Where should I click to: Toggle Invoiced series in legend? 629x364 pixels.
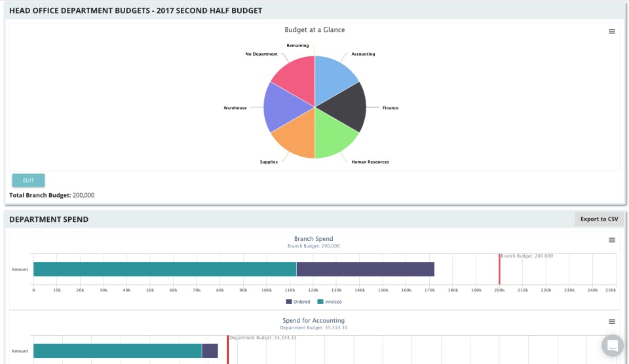(x=330, y=301)
